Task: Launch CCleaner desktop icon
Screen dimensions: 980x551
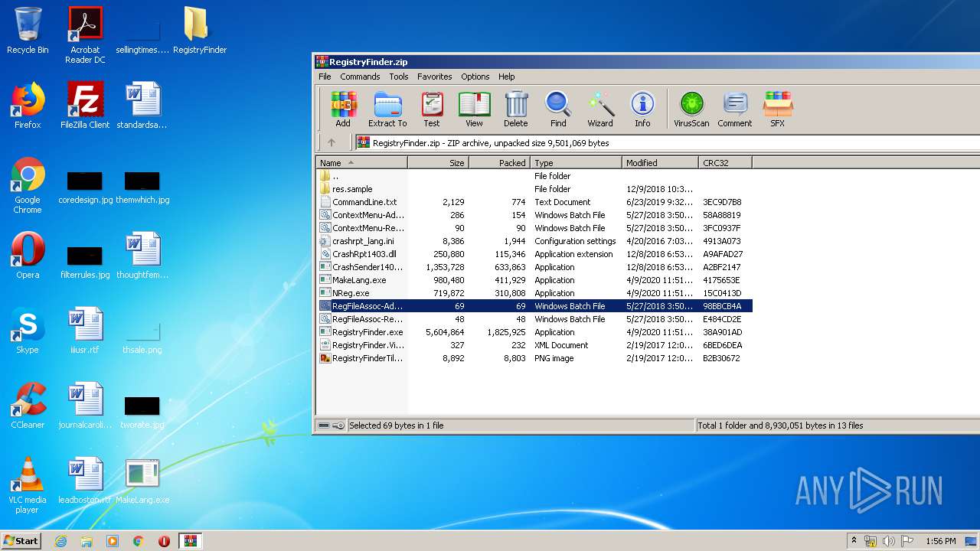Action: click(x=28, y=406)
